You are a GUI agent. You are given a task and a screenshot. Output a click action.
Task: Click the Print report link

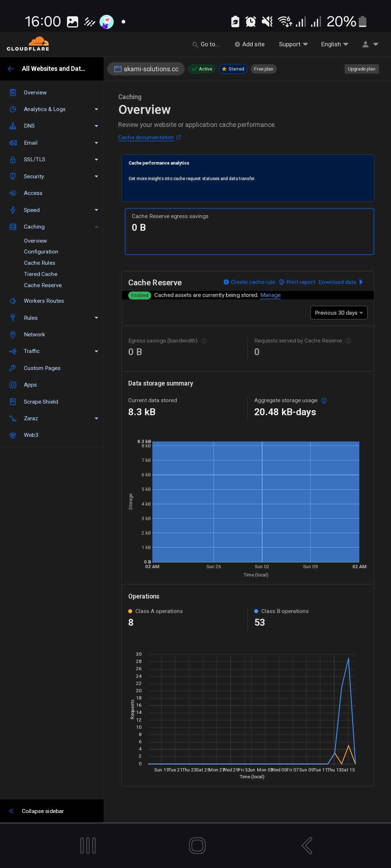(x=297, y=282)
